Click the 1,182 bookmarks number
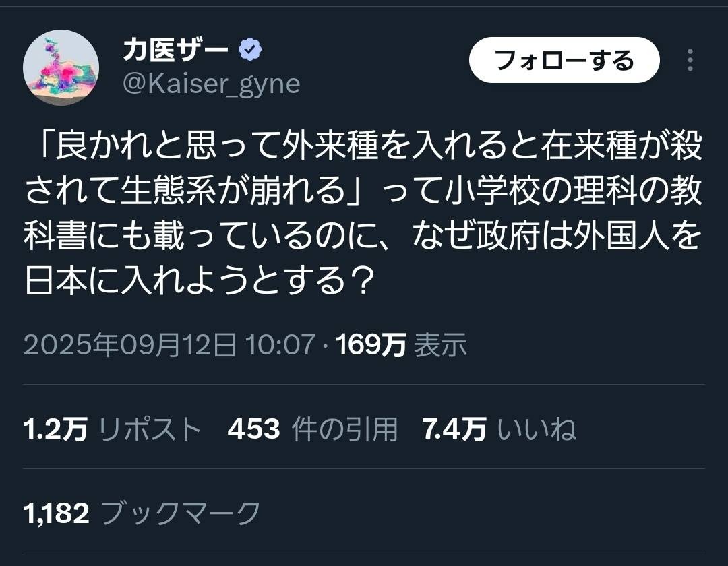This screenshot has width=728, height=566. tap(57, 513)
